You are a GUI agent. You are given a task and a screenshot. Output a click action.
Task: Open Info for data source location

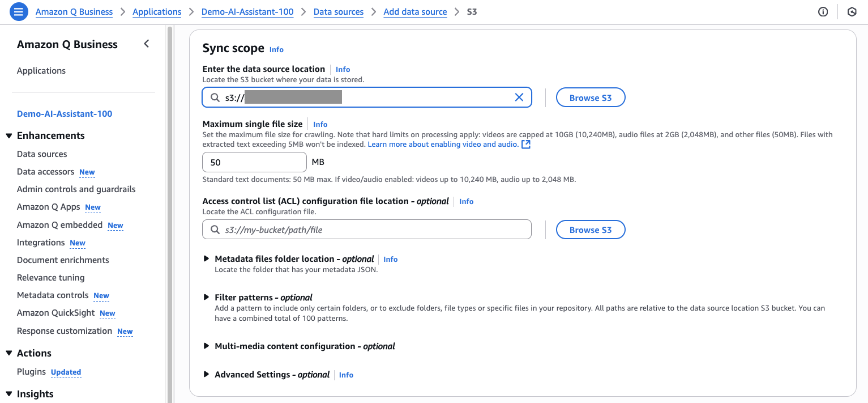pyautogui.click(x=343, y=69)
